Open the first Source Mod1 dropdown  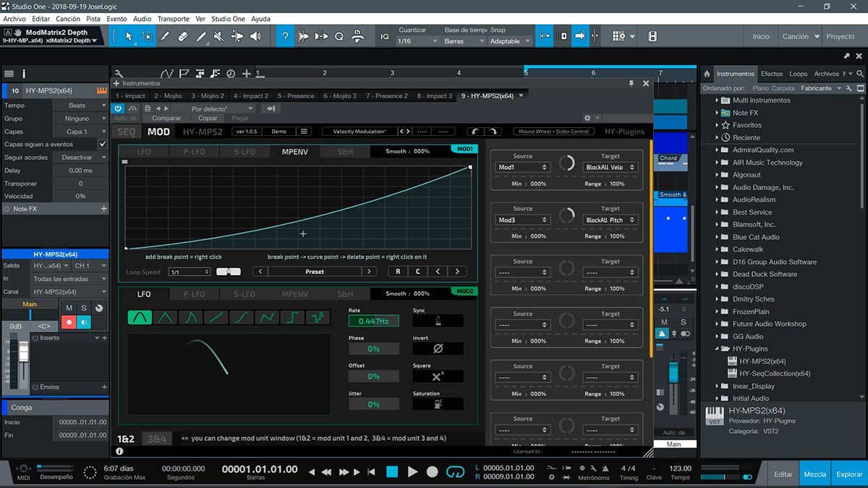tap(523, 167)
